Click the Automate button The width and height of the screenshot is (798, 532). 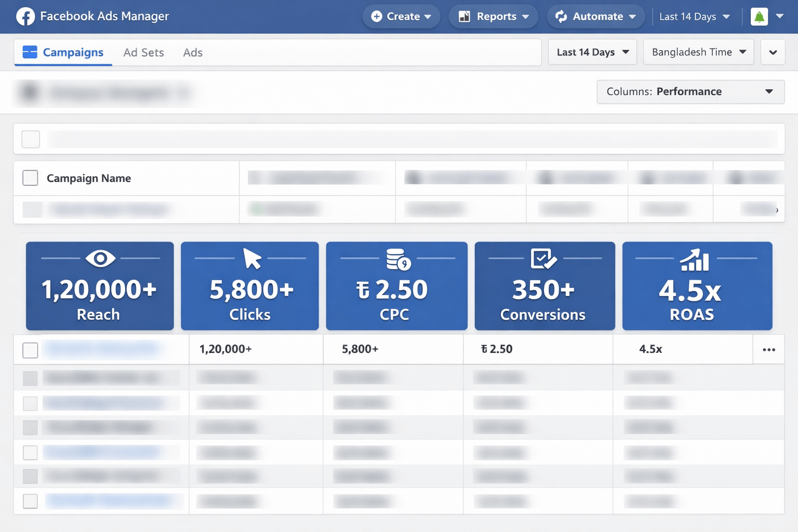(x=596, y=17)
